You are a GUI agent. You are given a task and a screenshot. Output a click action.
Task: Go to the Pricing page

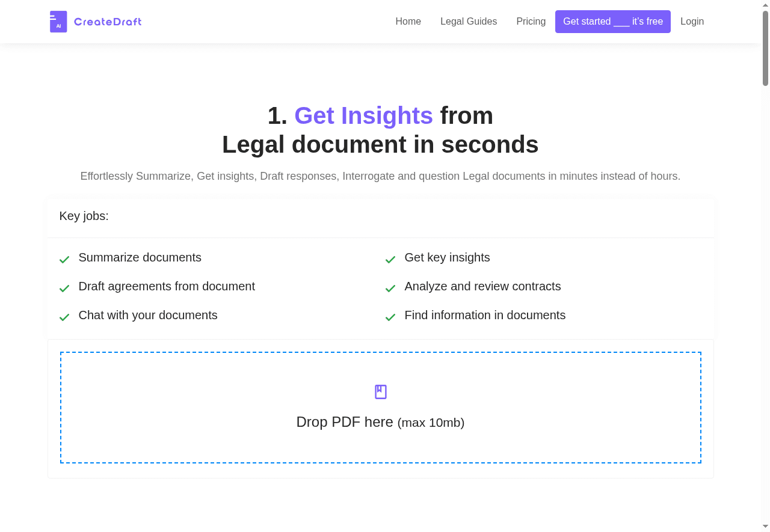pos(531,22)
